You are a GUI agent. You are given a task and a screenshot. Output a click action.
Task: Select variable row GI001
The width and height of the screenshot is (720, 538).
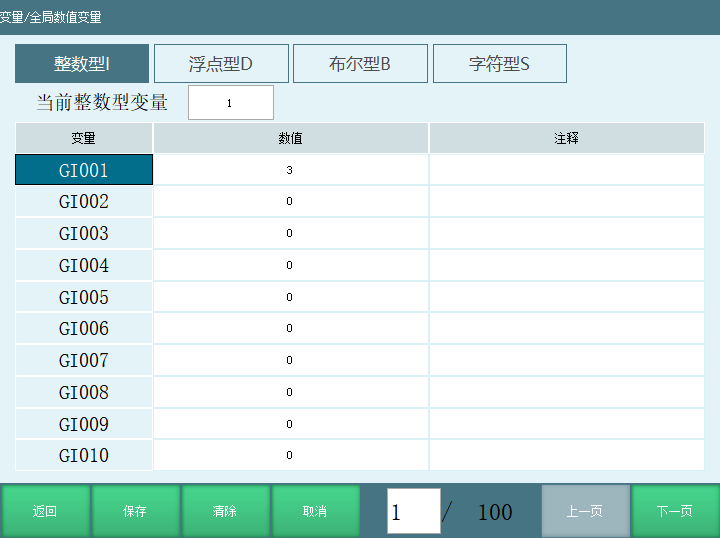click(83, 170)
